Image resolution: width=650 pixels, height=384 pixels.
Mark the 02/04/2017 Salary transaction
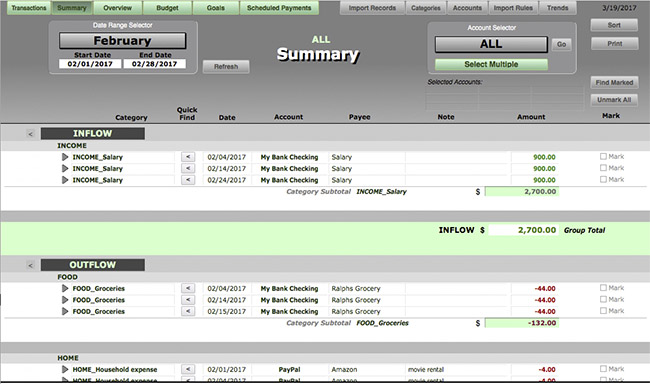(603, 156)
